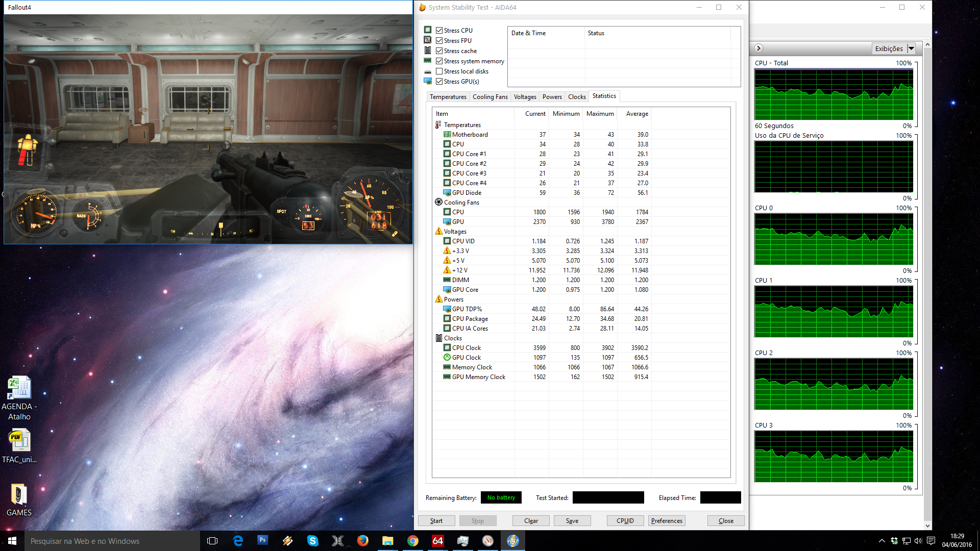Click the Average column header
The image size is (980, 551).
pos(634,114)
